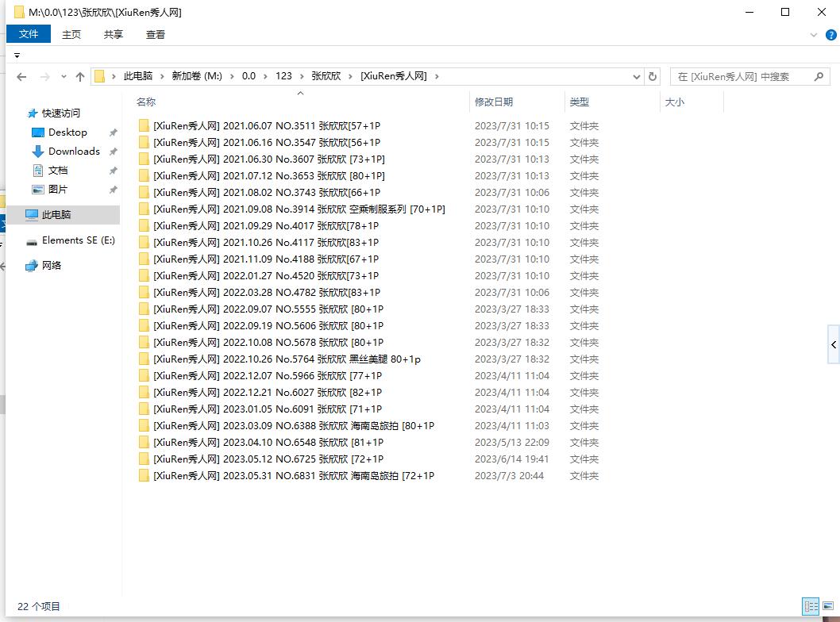The height and width of the screenshot is (622, 840).
Task: Select the folder icon of NO.5555 张欣欣 [80+1P
Action: (144, 309)
